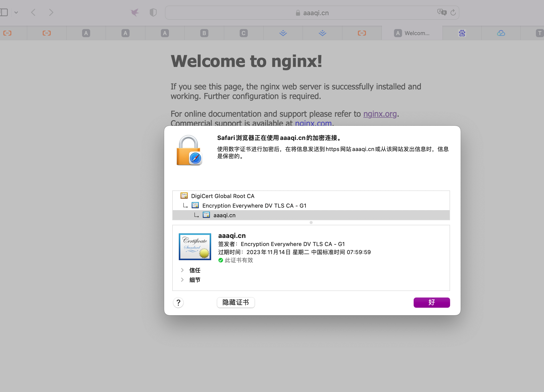This screenshot has height=392, width=544.
Task: Click the 隐藏证书 button
Action: point(236,303)
